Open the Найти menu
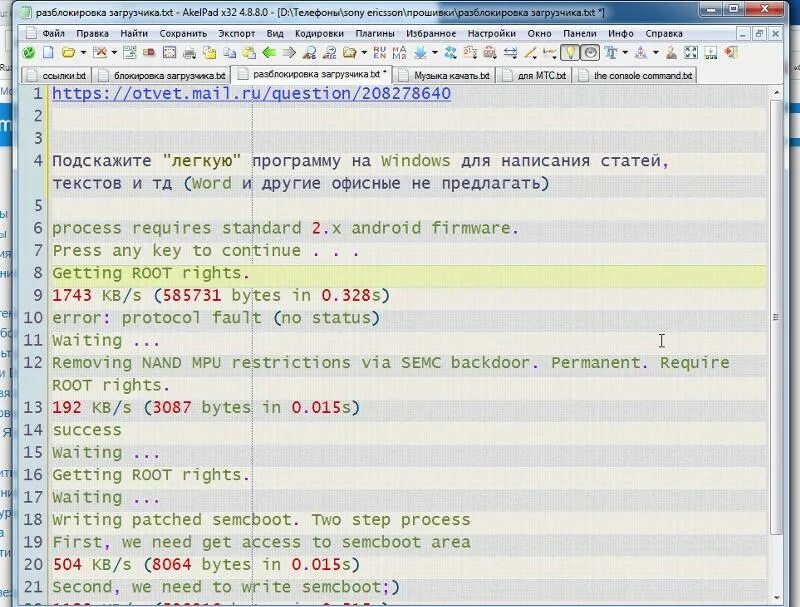The image size is (800, 607). tap(134, 34)
